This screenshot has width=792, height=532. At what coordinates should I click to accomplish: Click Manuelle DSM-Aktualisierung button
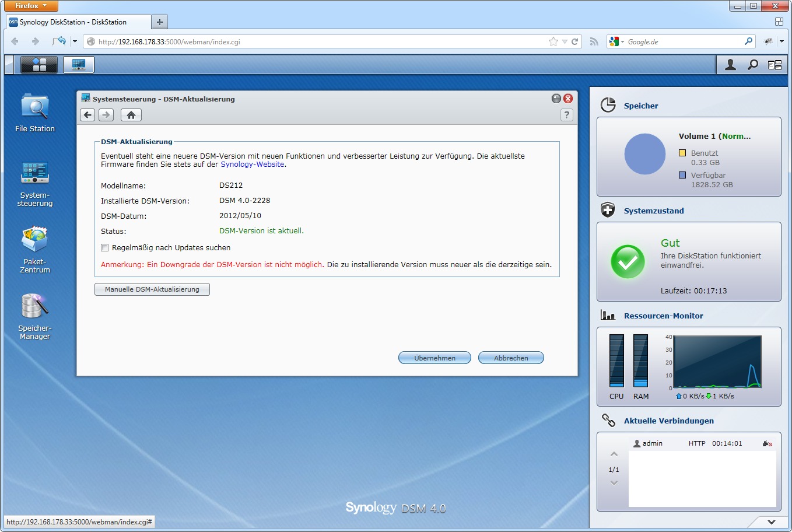pyautogui.click(x=152, y=289)
